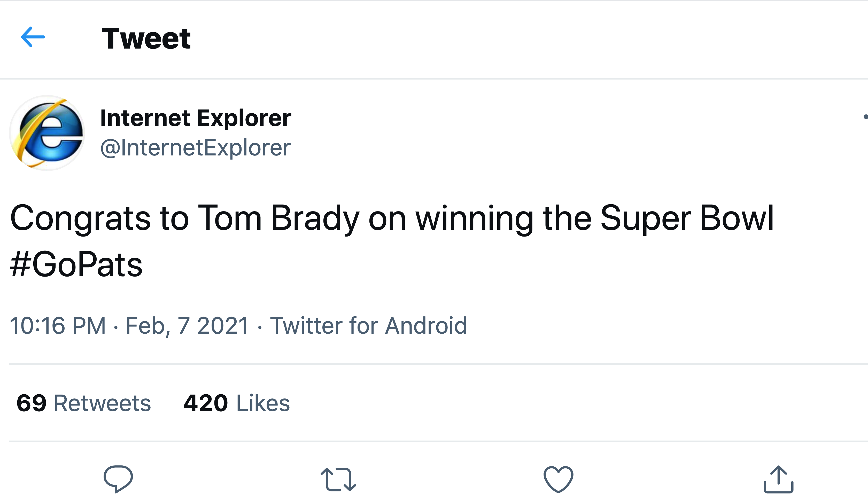Retweet the Internet Explorer tweet
This screenshot has width=868, height=502.
[338, 479]
